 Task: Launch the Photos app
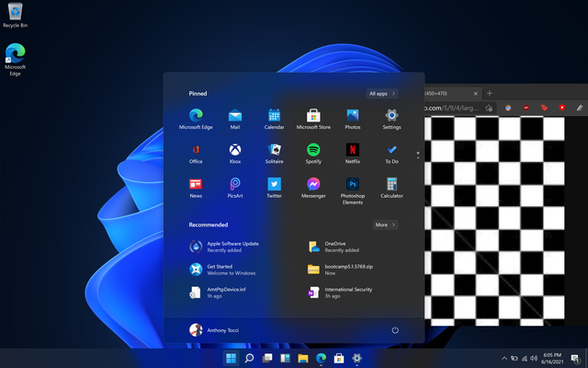coord(353,119)
